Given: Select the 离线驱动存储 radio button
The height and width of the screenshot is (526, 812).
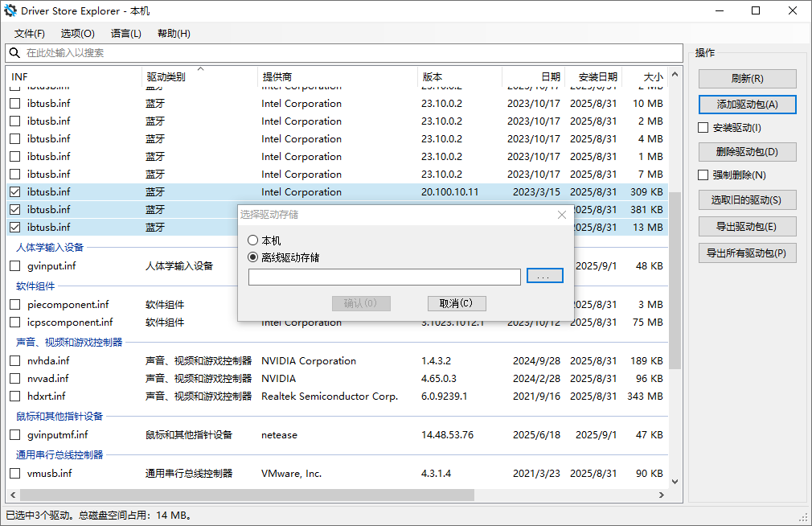Looking at the screenshot, I should pos(254,259).
